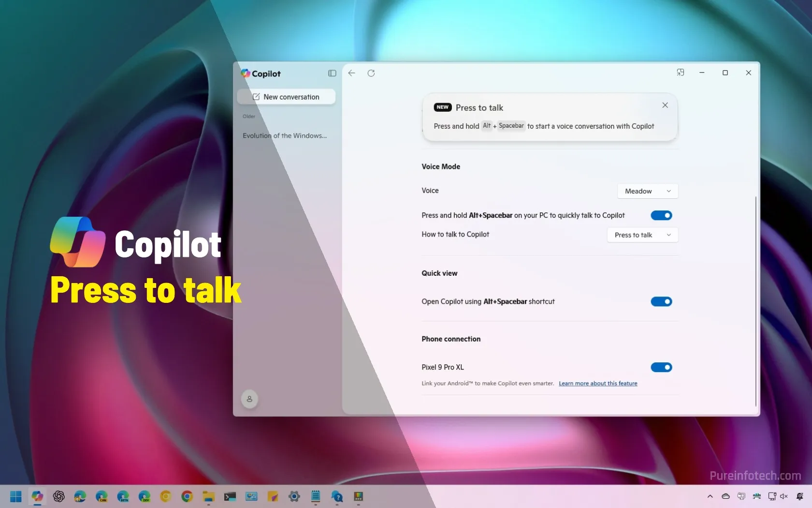Image resolution: width=812 pixels, height=508 pixels.
Task: Open the account profile icon in sidebar
Action: click(x=249, y=399)
